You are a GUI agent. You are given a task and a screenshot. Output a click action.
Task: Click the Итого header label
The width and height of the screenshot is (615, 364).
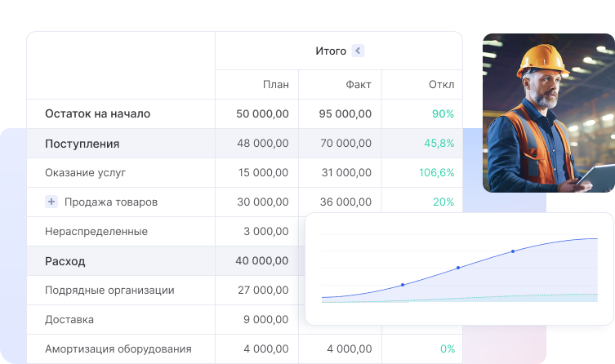coord(331,51)
